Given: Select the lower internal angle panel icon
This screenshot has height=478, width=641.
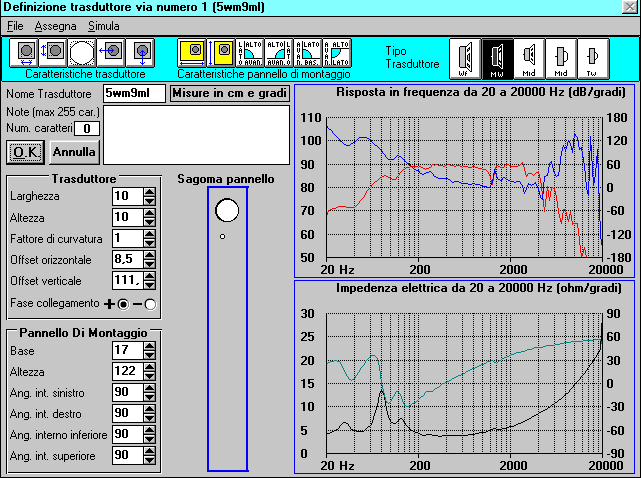Looking at the screenshot, I should pos(308,53).
